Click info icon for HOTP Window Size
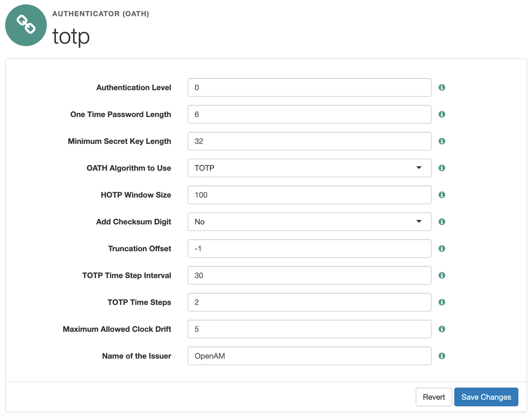This screenshot has height=417, width=532. [442, 195]
